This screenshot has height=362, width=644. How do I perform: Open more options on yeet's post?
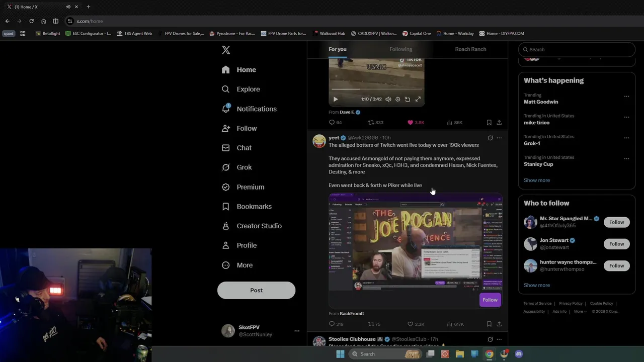(x=499, y=138)
